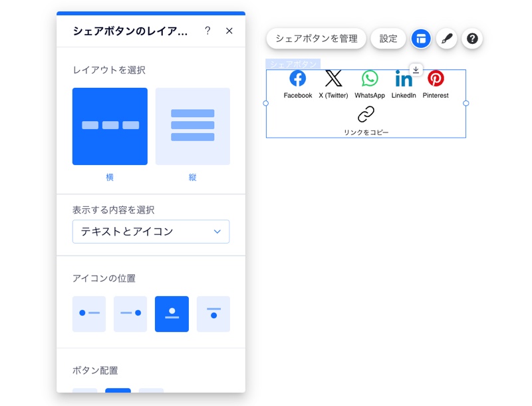
Task: Open the 設定 settings button
Action: pos(388,39)
